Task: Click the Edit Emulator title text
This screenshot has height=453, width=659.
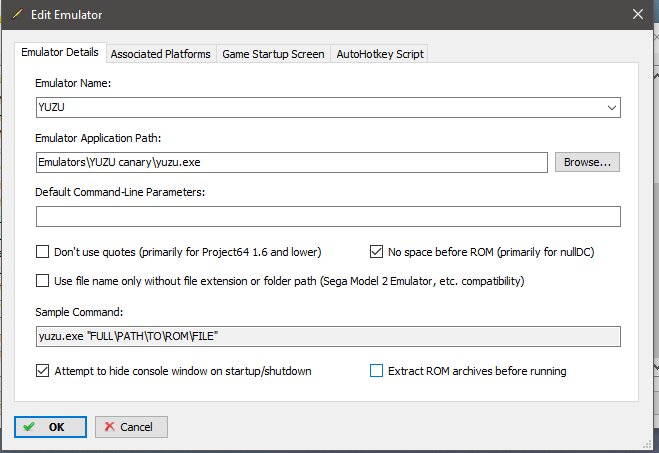Action: 66,15
